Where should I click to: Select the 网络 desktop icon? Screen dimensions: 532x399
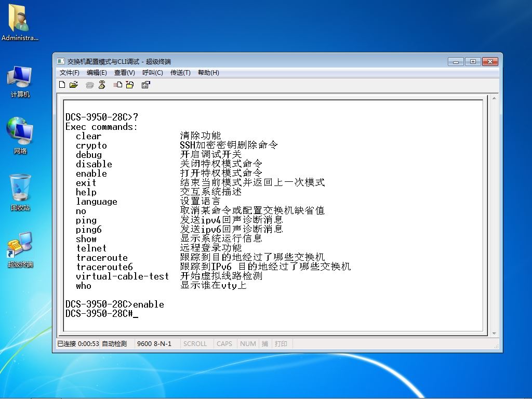20,136
